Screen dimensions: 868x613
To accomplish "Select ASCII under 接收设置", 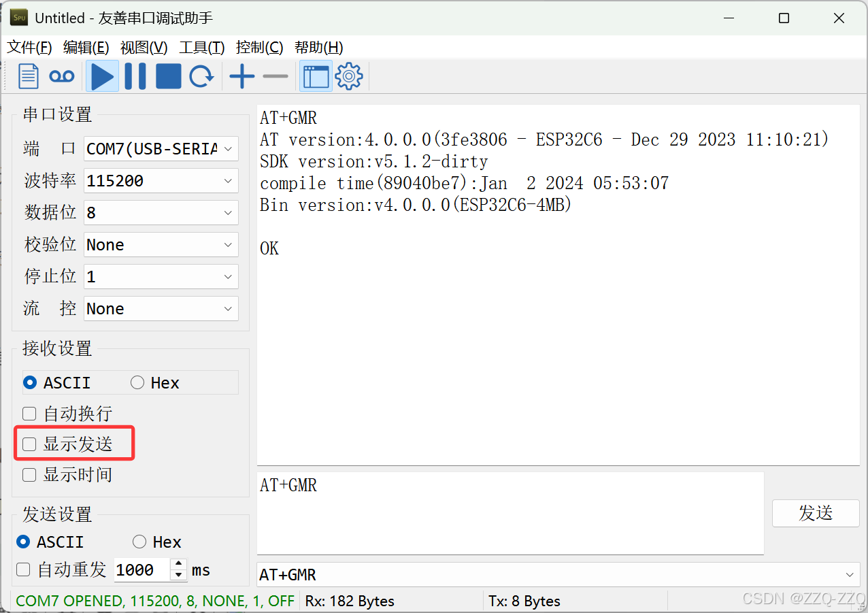I will 56,383.
